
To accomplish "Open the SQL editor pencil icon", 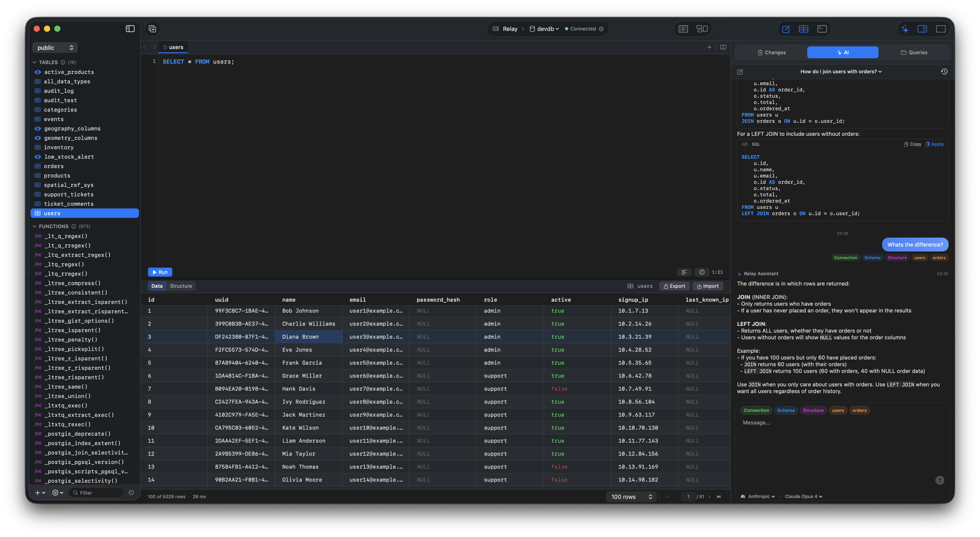I will click(786, 28).
